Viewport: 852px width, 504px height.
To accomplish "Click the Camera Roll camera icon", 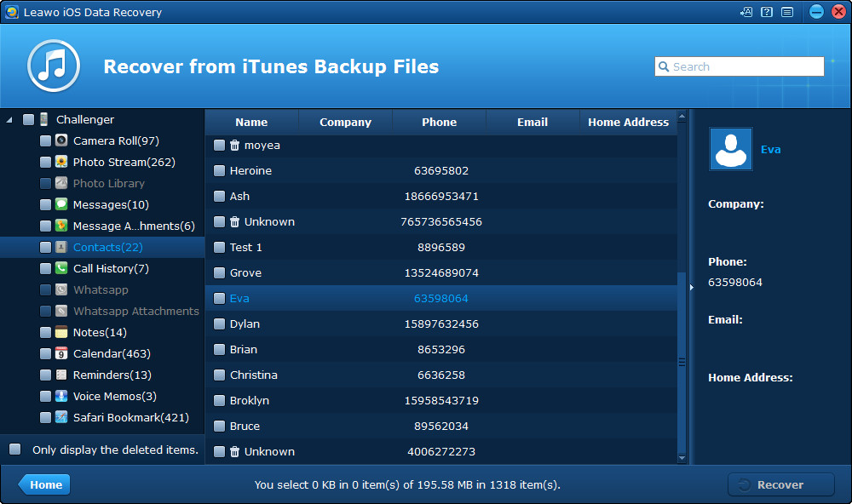I will pyautogui.click(x=61, y=140).
